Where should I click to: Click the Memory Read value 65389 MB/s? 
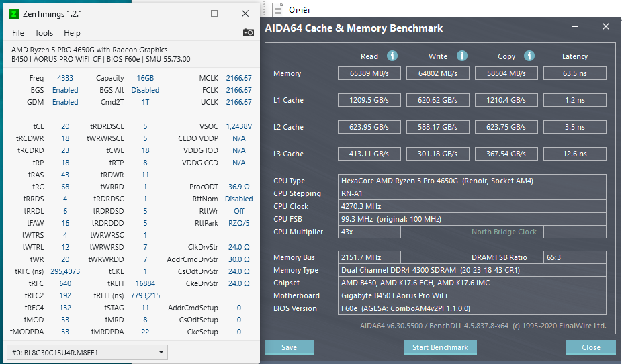[x=369, y=73]
